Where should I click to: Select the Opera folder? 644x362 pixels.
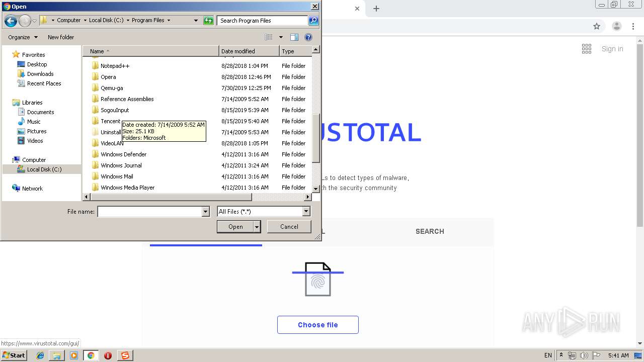coord(108,77)
